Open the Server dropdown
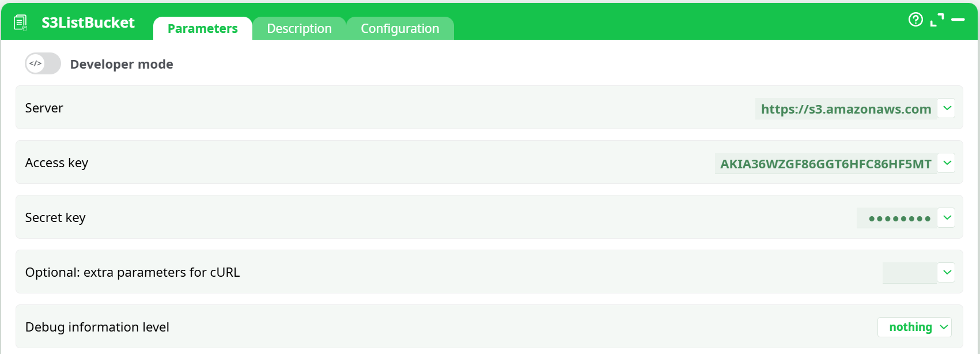980x354 pixels. click(945, 108)
